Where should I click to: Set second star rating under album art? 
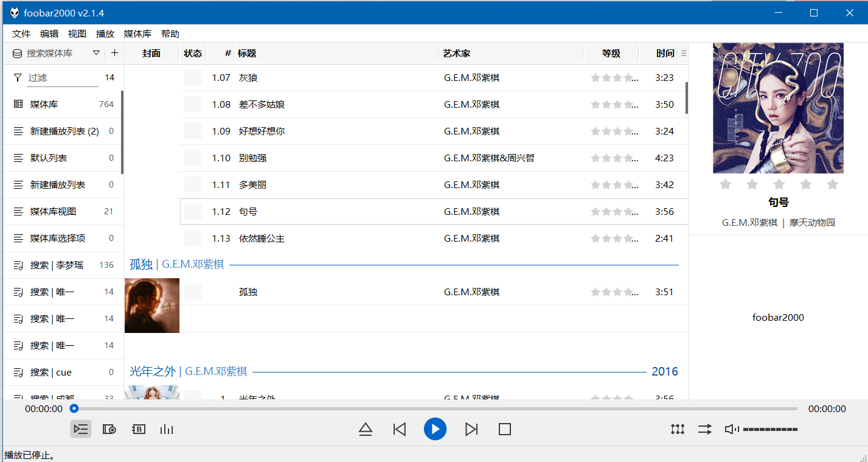(x=752, y=184)
